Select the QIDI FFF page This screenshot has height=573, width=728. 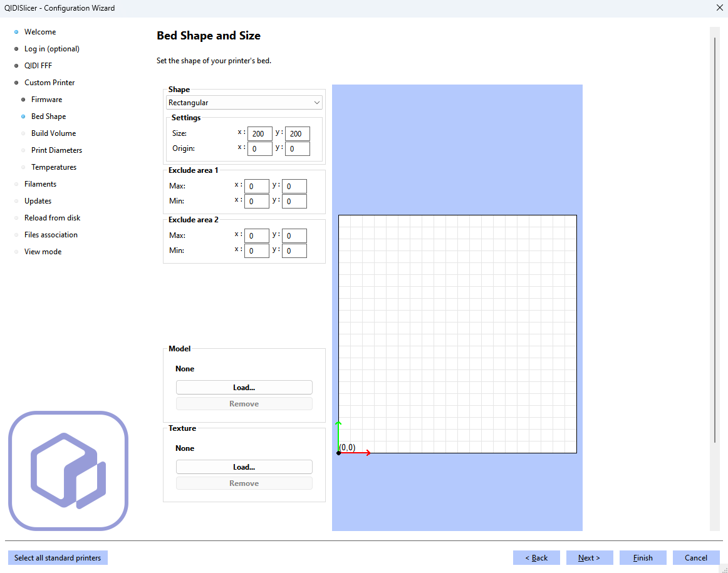pyautogui.click(x=38, y=66)
